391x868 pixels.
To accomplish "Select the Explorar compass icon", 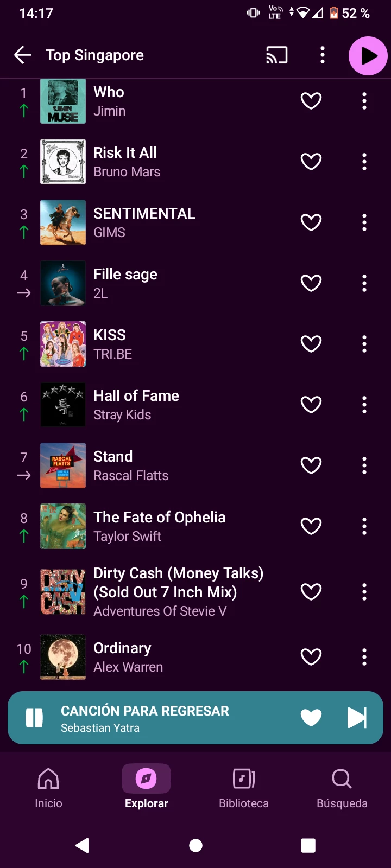I will (x=146, y=779).
